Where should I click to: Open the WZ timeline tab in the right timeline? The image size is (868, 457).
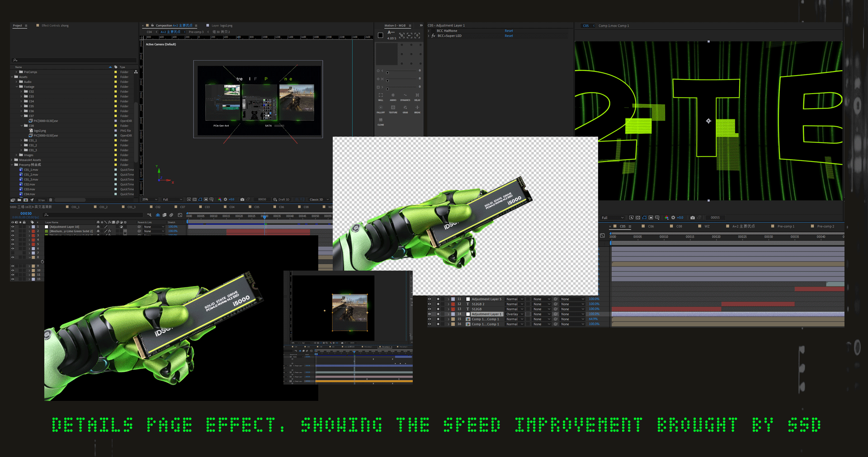click(x=707, y=226)
